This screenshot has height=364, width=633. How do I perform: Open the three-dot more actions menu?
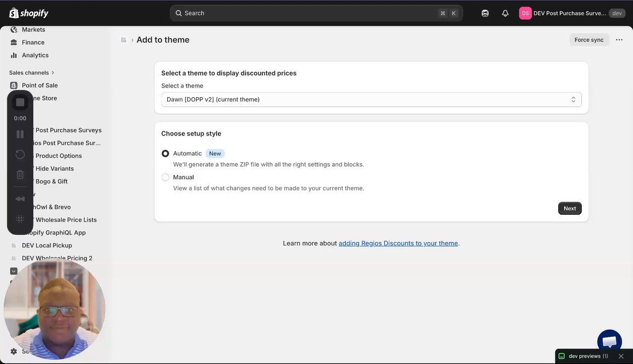[x=619, y=40]
